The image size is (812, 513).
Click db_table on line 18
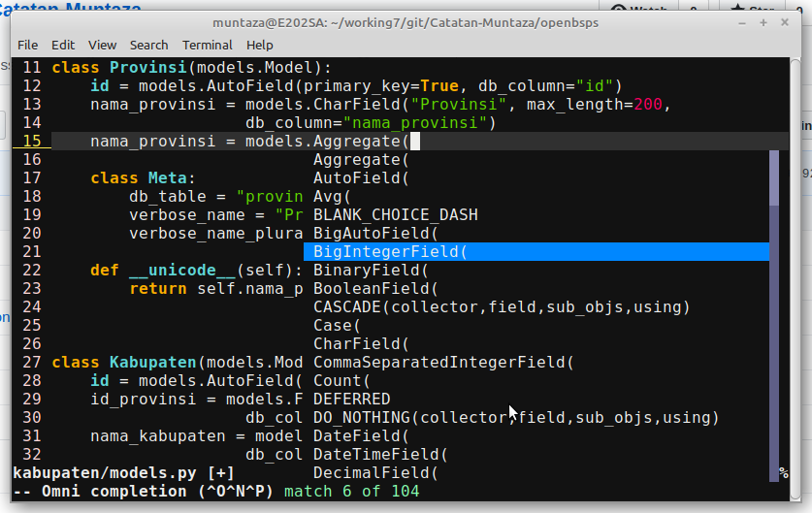coord(168,197)
